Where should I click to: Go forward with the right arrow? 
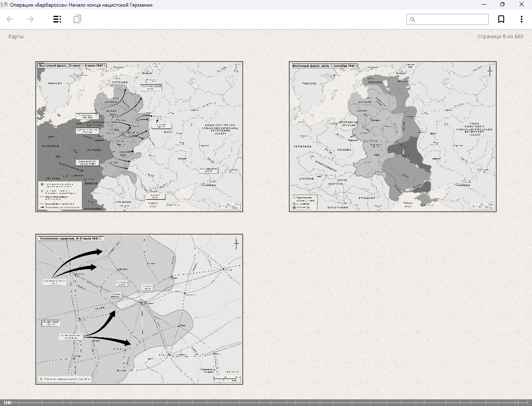30,19
